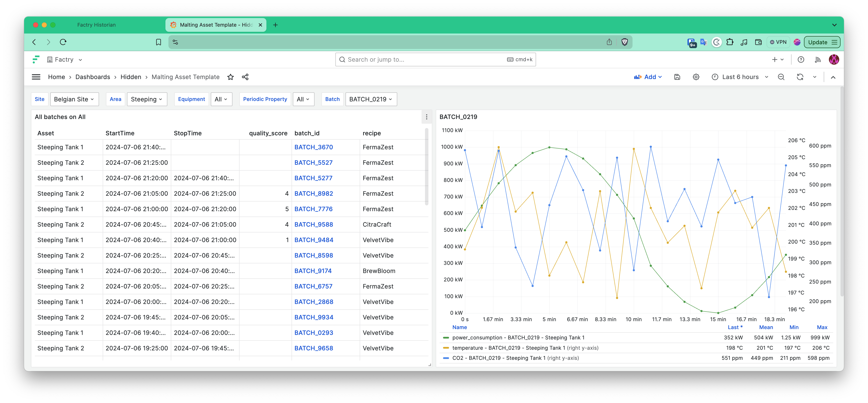This screenshot has width=868, height=403.
Task: Switch to the Factry Historian tab
Action: point(96,25)
